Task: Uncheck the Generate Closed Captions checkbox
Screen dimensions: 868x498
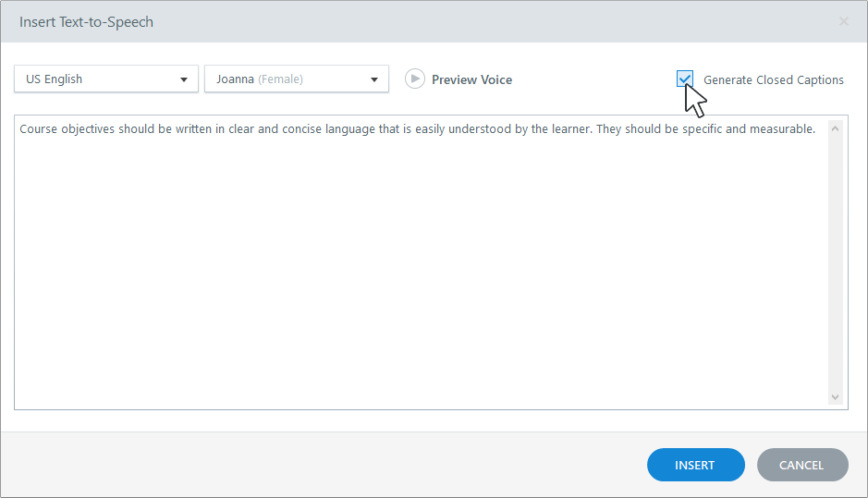Action: 685,79
